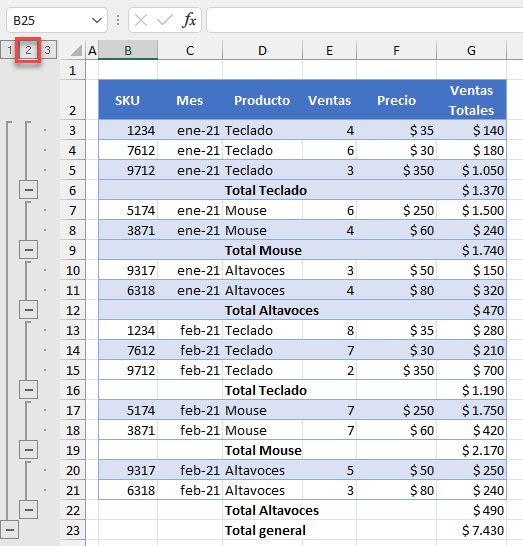523x546 pixels.
Task: Select row 23 header
Action: coord(72,530)
